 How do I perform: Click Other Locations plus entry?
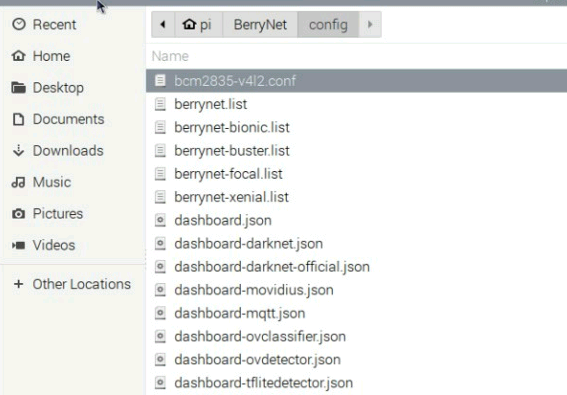click(72, 284)
